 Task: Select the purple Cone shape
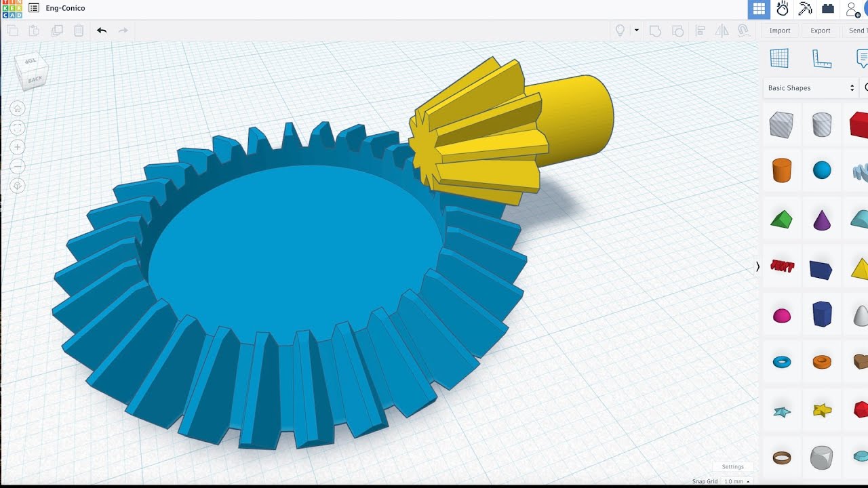[x=822, y=220]
